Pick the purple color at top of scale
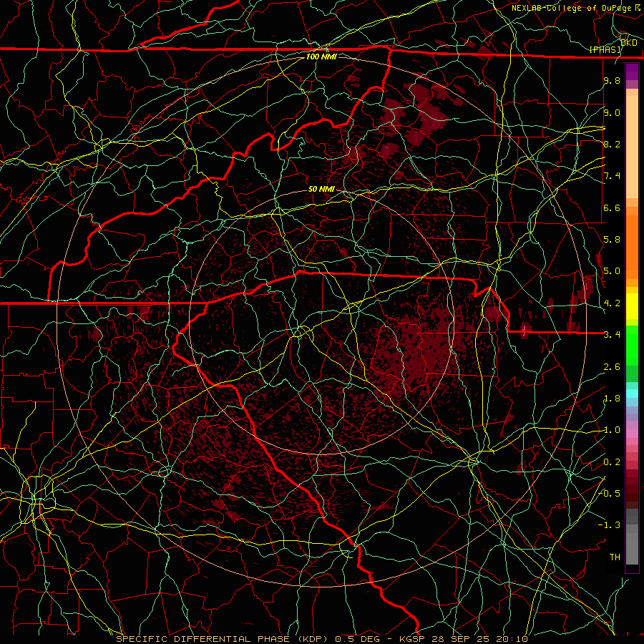644x644 pixels. 632,72
